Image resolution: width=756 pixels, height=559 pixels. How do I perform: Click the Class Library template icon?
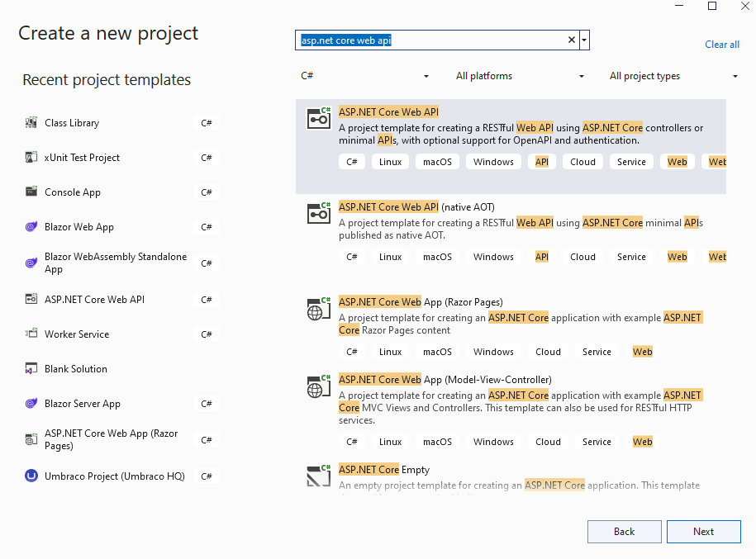(x=31, y=123)
